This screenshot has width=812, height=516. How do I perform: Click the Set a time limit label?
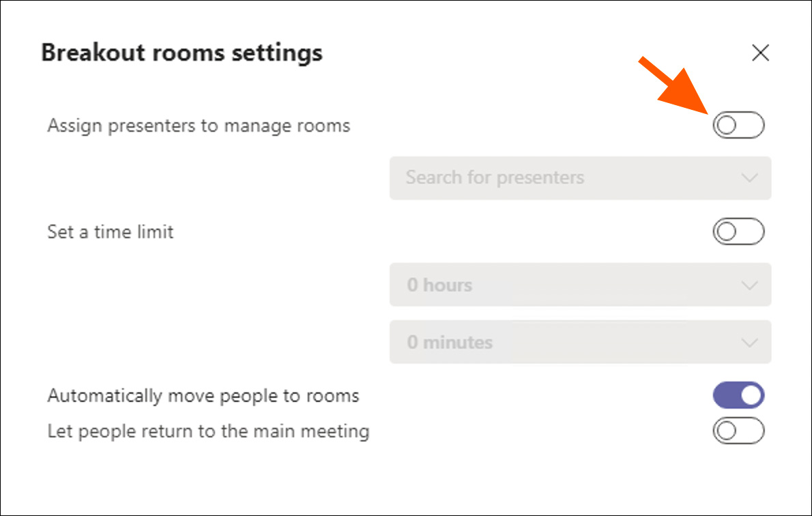tap(111, 232)
